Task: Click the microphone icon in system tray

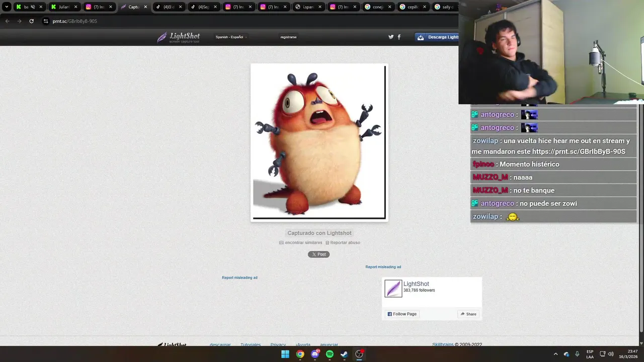Action: point(577,354)
